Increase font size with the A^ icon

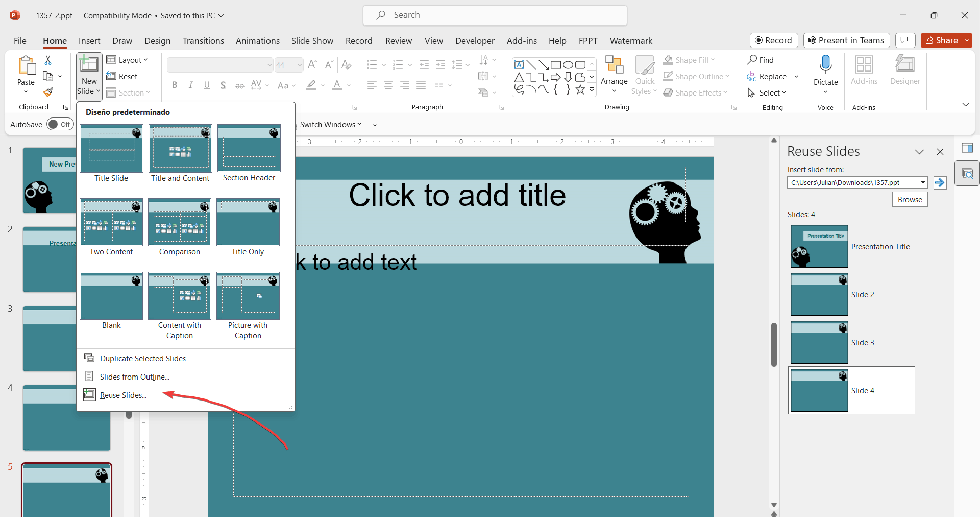(x=312, y=65)
